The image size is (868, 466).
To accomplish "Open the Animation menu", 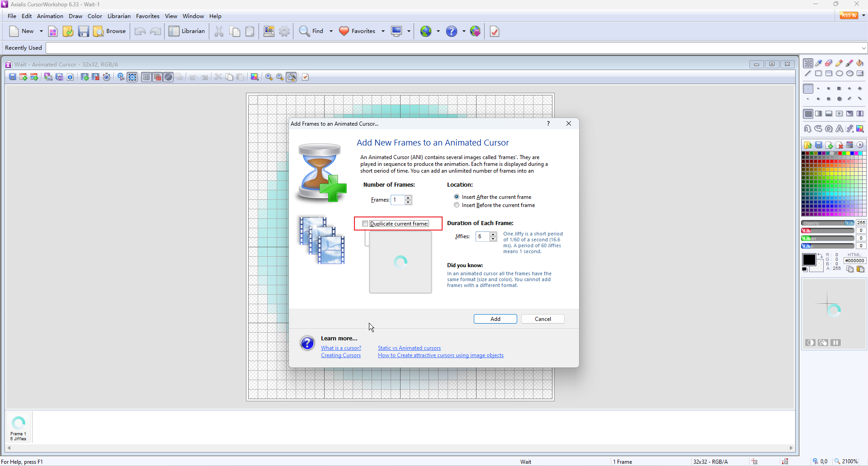I will [50, 16].
